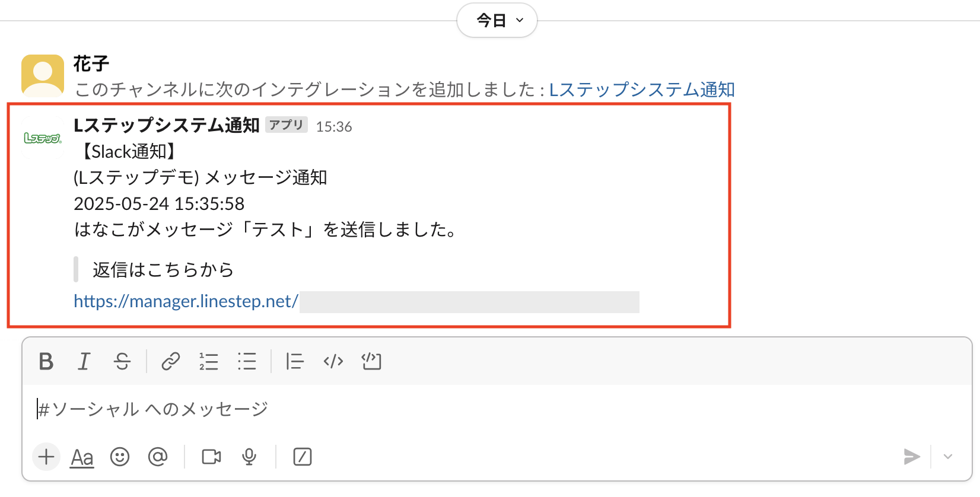Viewport: 980px width, 497px height.
Task: Open the 花子 user name
Action: 91,63
